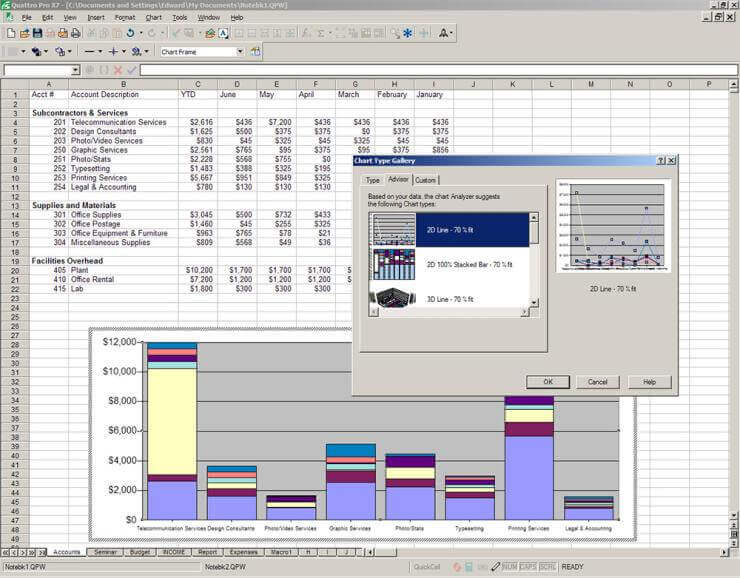Click the Paste clipboard icon
This screenshot has height=578, width=740.
[x=118, y=33]
